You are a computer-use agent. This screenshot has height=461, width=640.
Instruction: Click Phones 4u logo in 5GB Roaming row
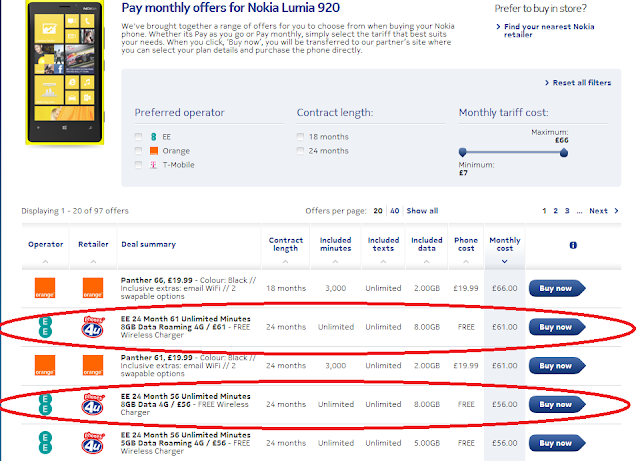pyautogui.click(x=93, y=443)
